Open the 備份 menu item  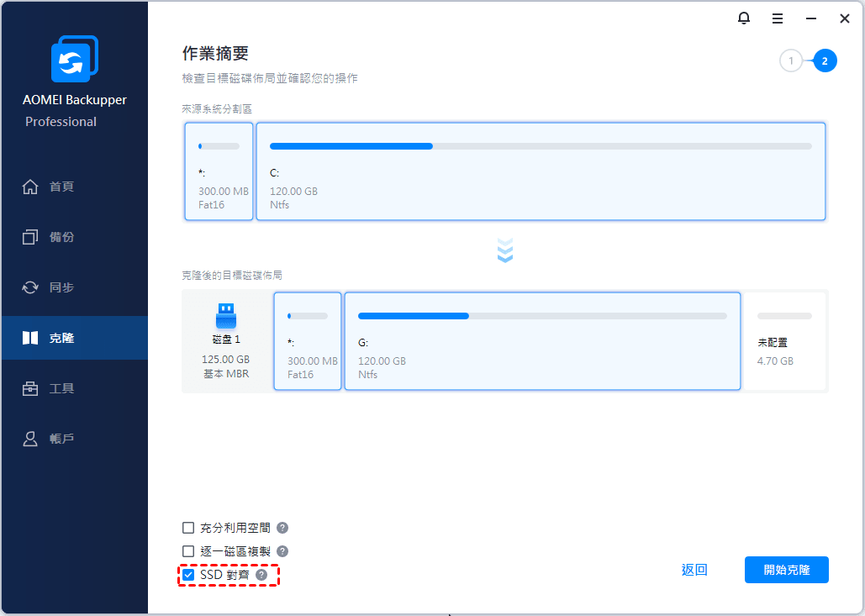(x=75, y=237)
